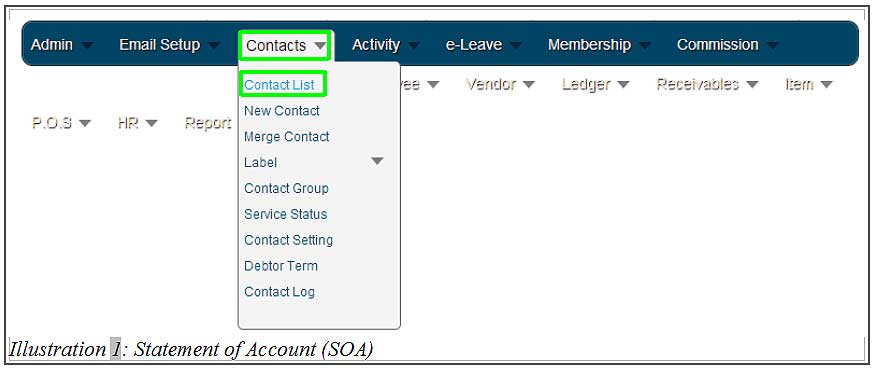
Task: Open the Membership menu
Action: (589, 45)
